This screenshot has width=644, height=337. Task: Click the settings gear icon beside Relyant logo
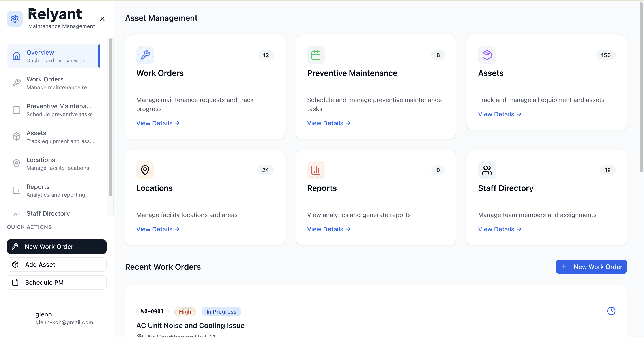(x=15, y=19)
